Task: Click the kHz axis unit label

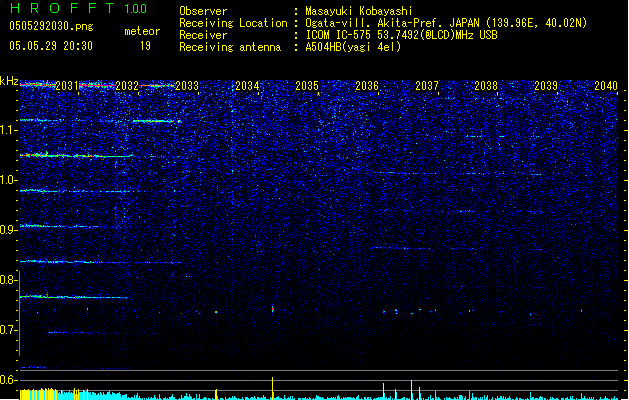Action: [9, 81]
